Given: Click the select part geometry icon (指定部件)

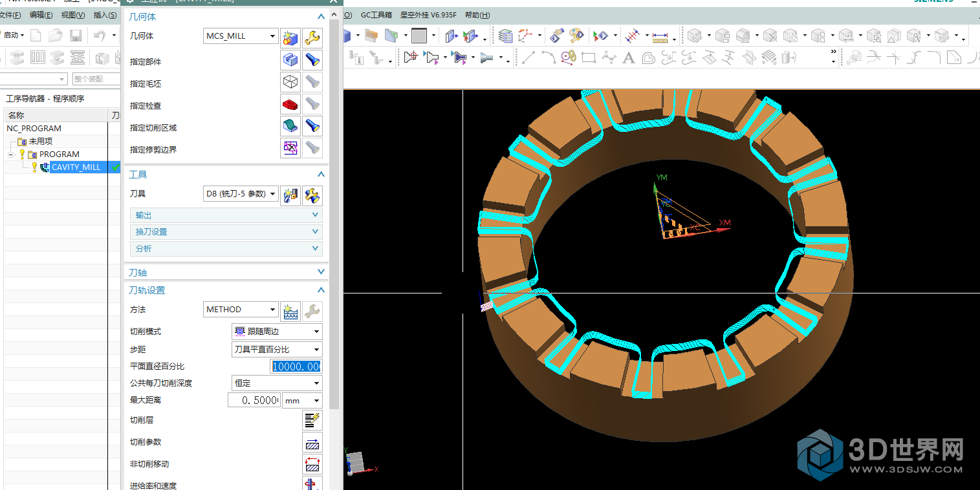Looking at the screenshot, I should [x=290, y=61].
